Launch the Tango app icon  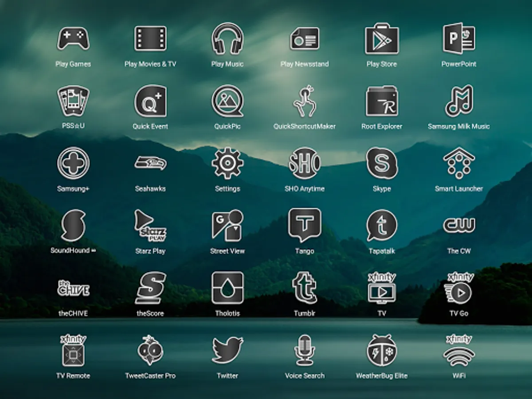pyautogui.click(x=305, y=226)
